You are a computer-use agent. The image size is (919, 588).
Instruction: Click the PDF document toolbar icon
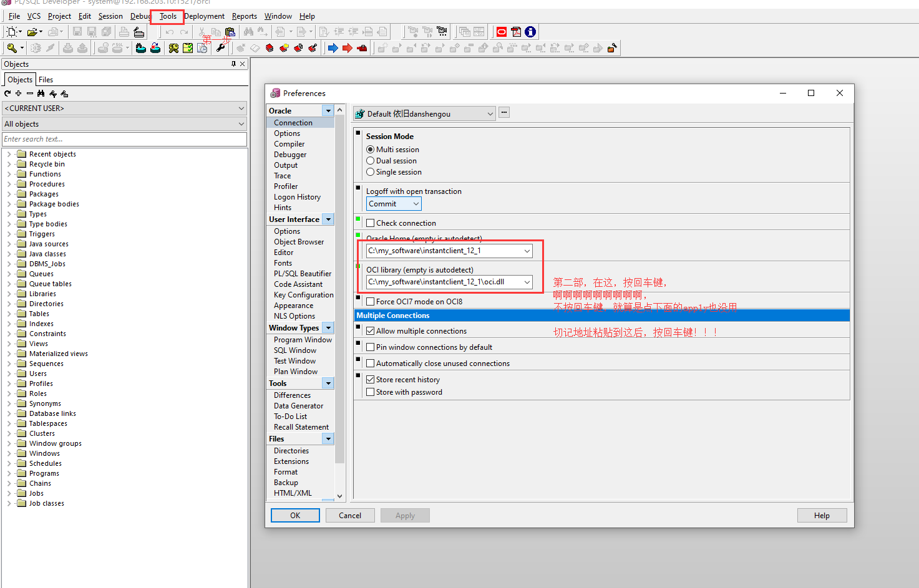pos(516,32)
